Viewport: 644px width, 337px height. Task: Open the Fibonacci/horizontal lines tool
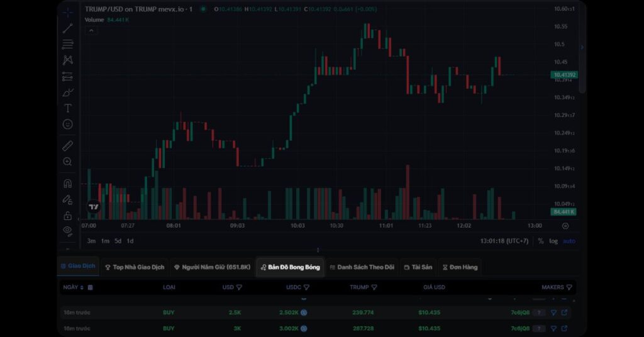68,45
